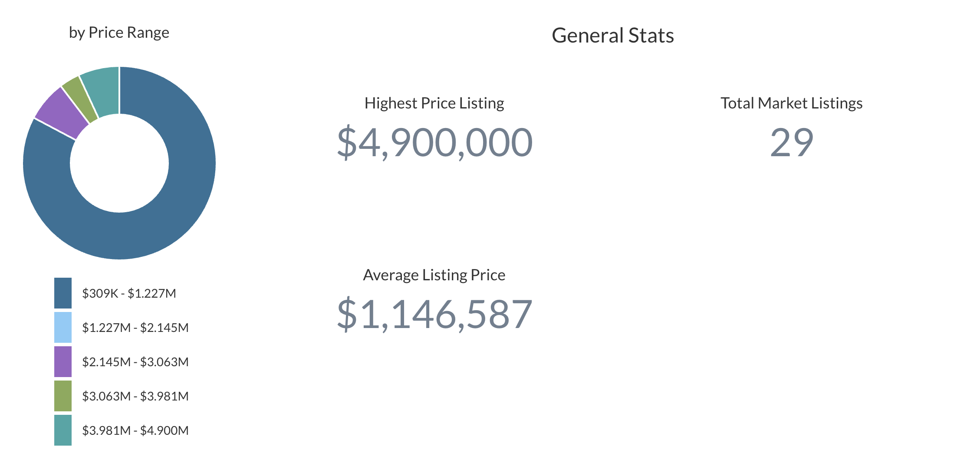980x453 pixels.
Task: Click the light blue $1.227M - $2.145M legend swatch
Action: (63, 327)
